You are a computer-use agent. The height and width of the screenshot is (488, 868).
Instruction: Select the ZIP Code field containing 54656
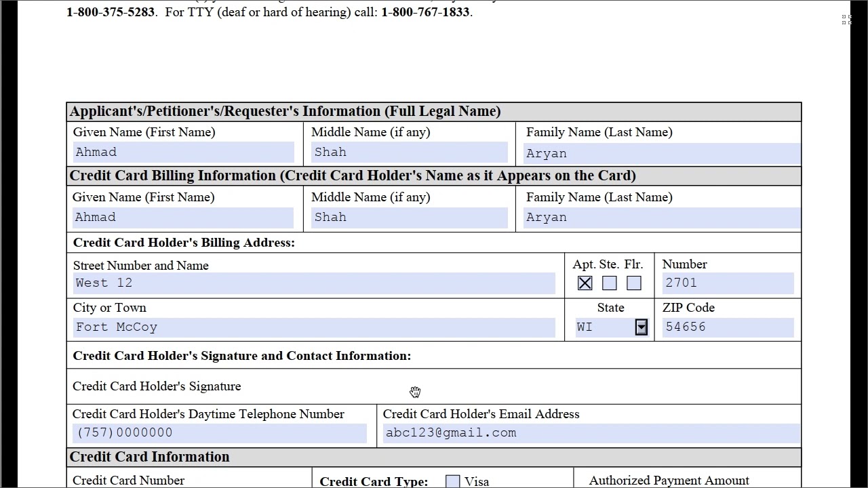[x=726, y=327]
